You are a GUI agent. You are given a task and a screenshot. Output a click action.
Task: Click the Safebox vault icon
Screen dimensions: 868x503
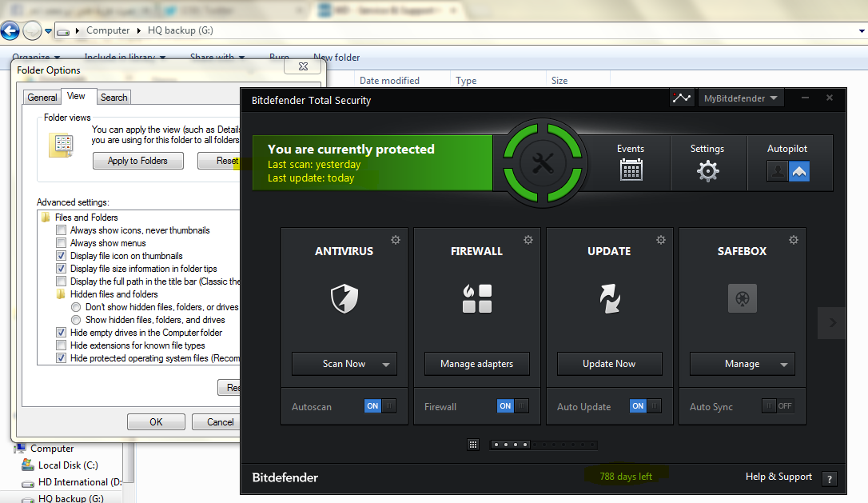[x=743, y=298]
